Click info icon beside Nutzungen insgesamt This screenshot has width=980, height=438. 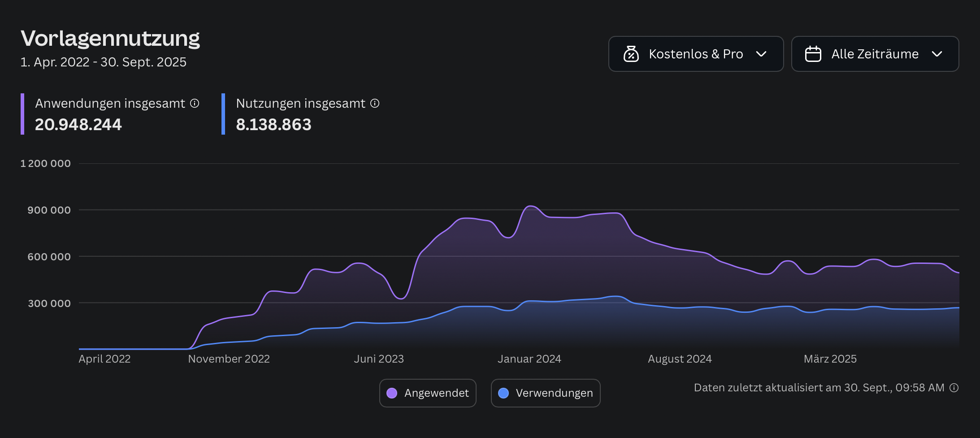pos(375,103)
